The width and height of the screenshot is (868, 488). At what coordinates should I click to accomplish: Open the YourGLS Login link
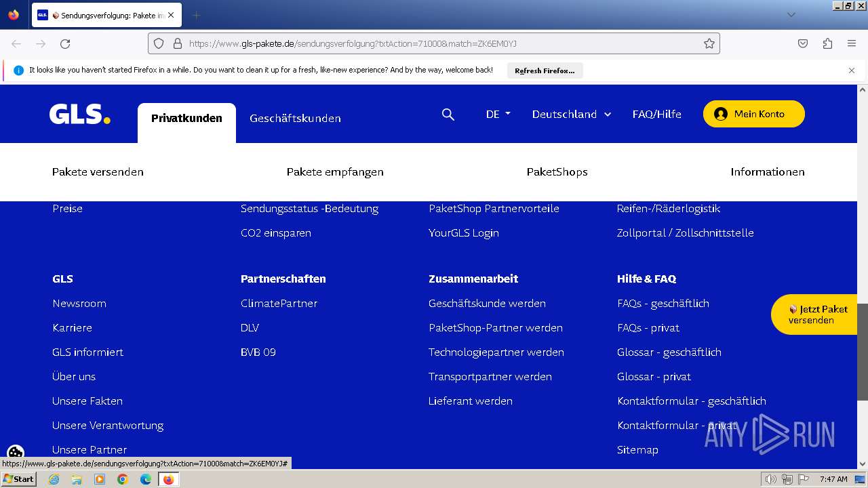click(464, 233)
